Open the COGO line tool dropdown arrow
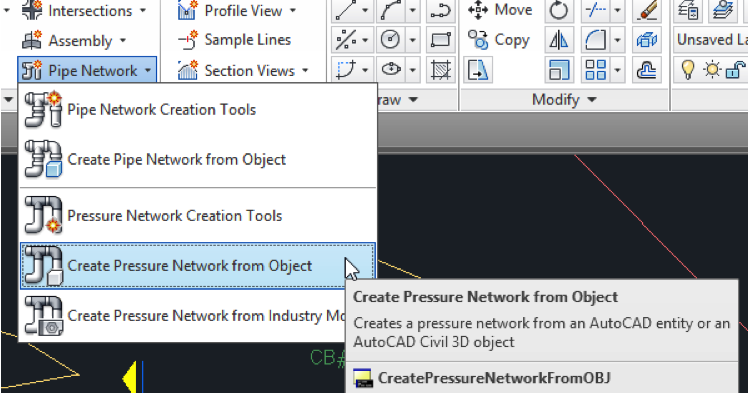This screenshot has height=393, width=749. pyautogui.click(x=365, y=40)
